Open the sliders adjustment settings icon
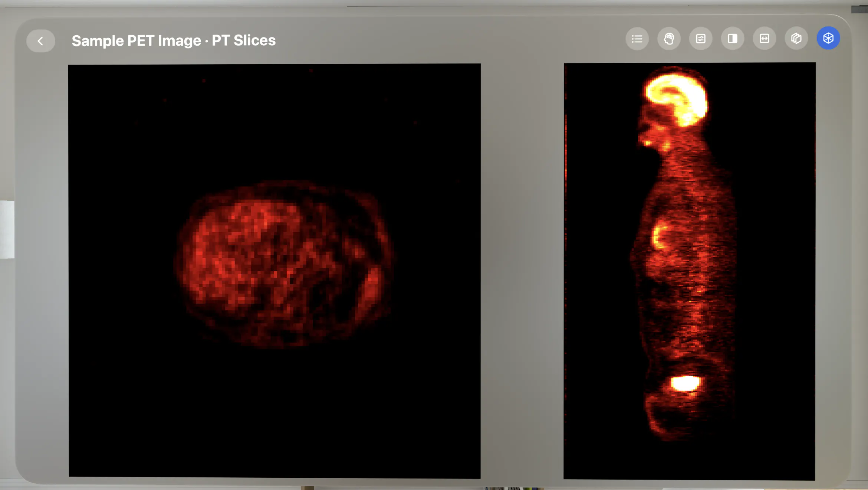Image resolution: width=868 pixels, height=490 pixels. 701,39
